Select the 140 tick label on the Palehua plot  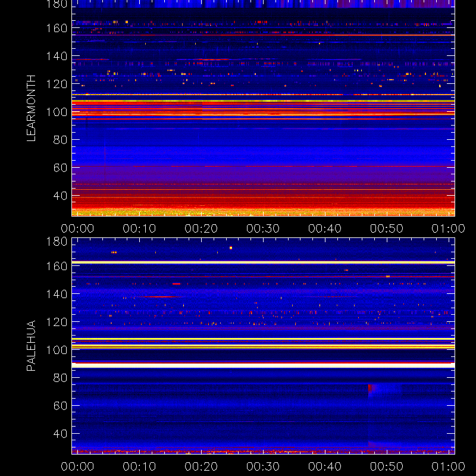(x=57, y=294)
